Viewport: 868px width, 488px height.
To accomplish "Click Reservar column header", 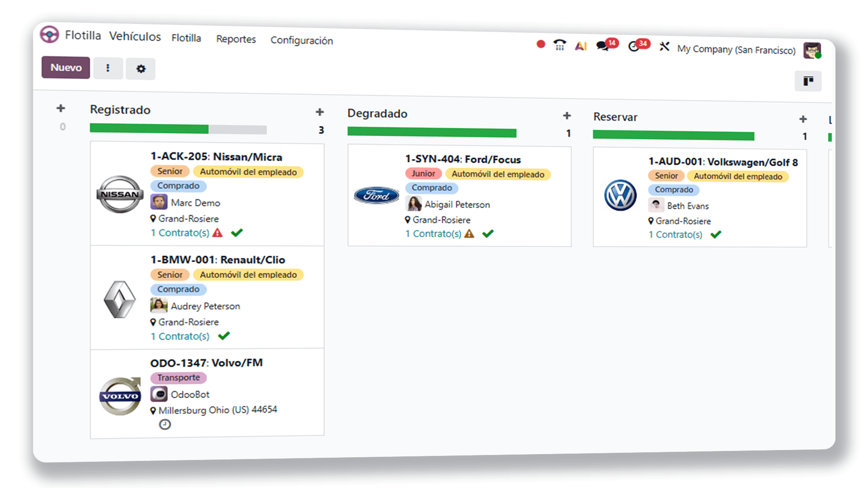I will pos(615,117).
